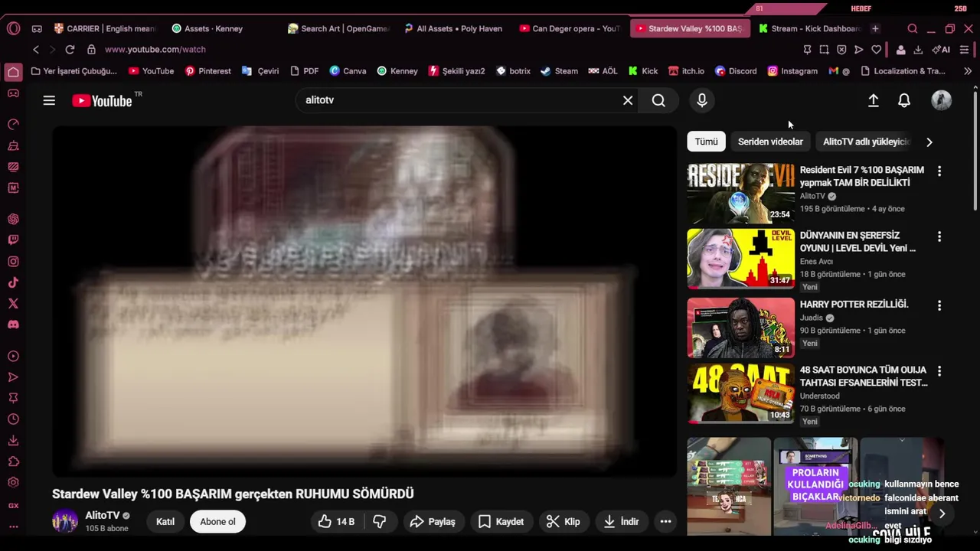Reload the YouTube page
980x551 pixels.
pos(70,49)
